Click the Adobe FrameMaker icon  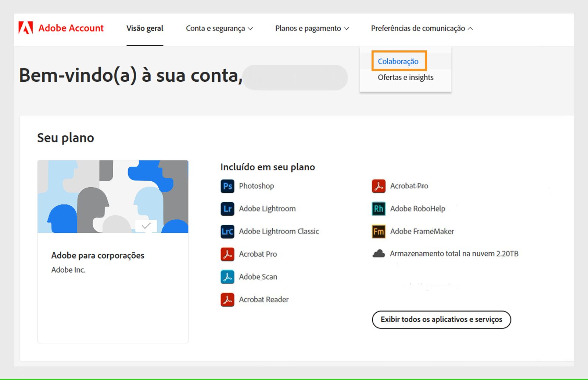pyautogui.click(x=379, y=232)
